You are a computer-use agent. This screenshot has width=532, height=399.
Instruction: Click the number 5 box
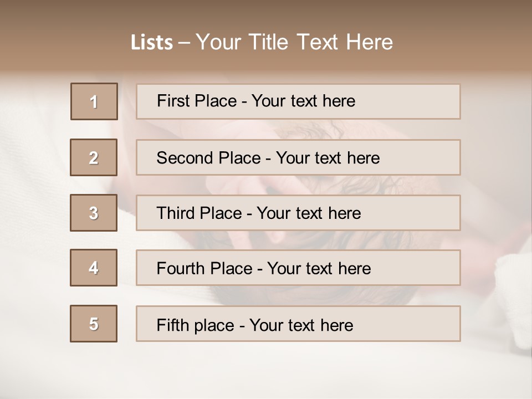pyautogui.click(x=94, y=324)
